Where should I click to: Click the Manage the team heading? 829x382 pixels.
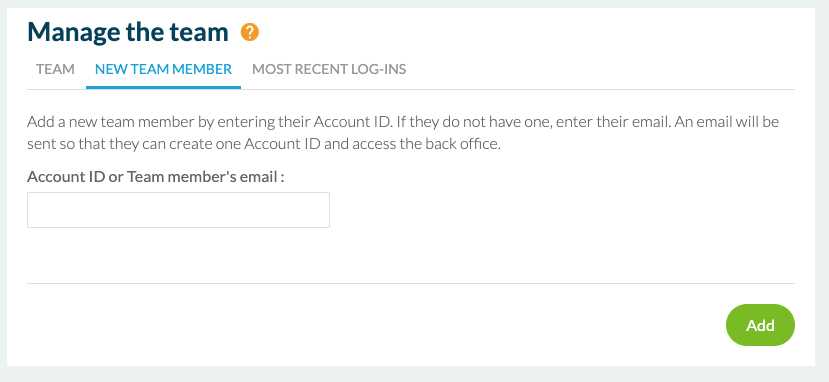(128, 32)
